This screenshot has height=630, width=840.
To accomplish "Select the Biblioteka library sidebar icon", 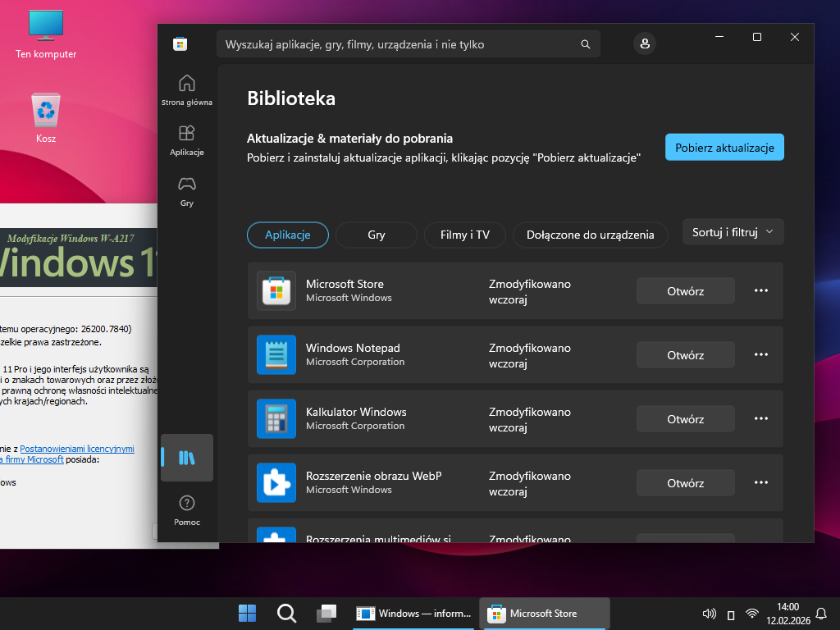I will (x=187, y=458).
